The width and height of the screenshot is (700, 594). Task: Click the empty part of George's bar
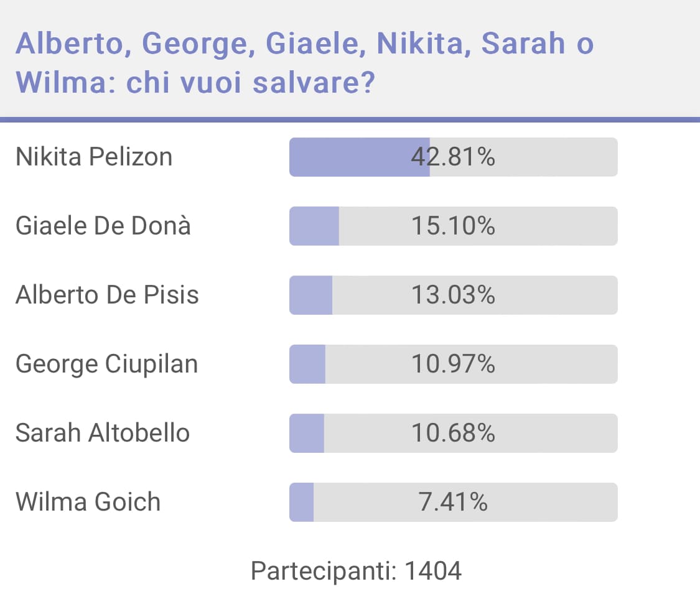[x=472, y=364]
